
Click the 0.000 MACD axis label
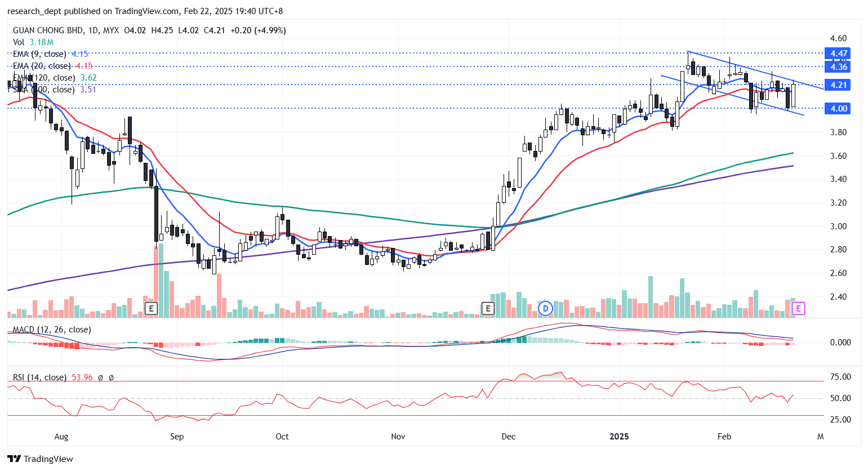(840, 342)
